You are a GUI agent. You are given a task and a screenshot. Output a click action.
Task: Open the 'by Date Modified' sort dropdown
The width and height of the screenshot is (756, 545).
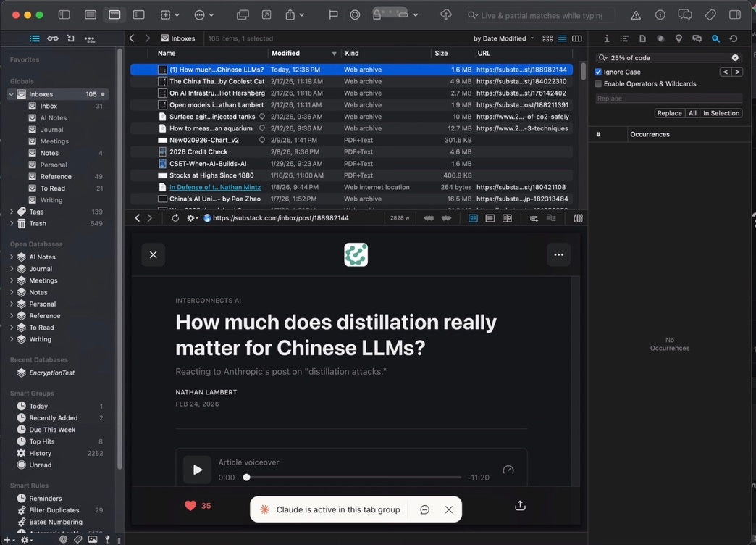pos(503,38)
